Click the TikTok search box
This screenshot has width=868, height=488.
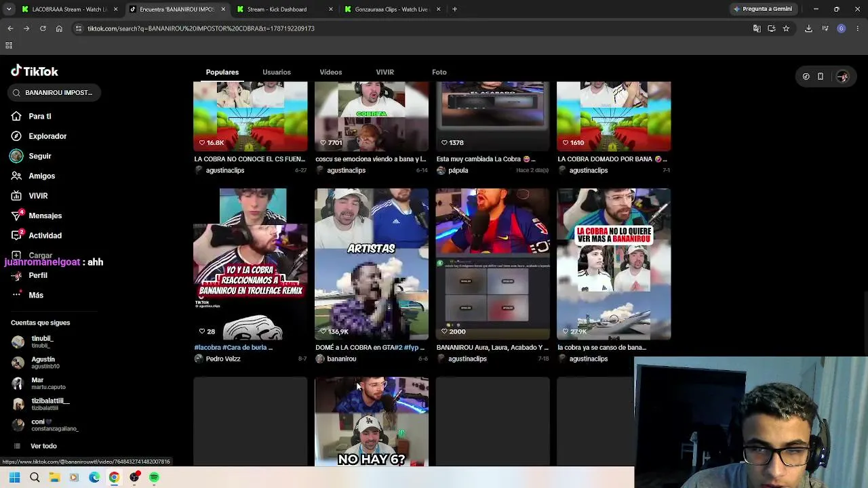(x=54, y=93)
